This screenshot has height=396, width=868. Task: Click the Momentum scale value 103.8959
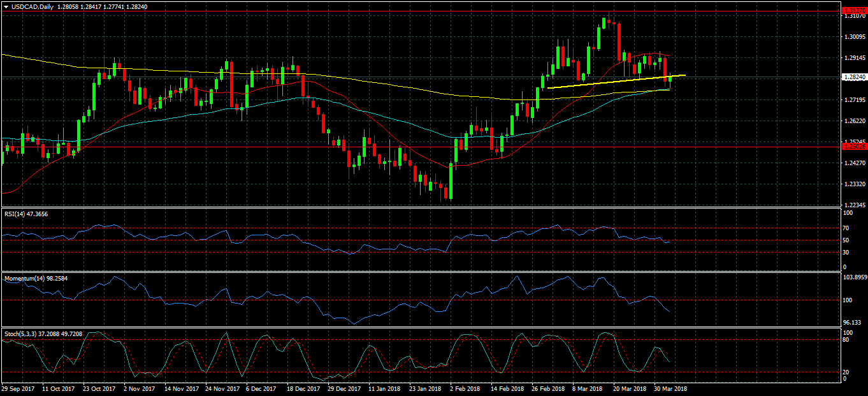853,277
